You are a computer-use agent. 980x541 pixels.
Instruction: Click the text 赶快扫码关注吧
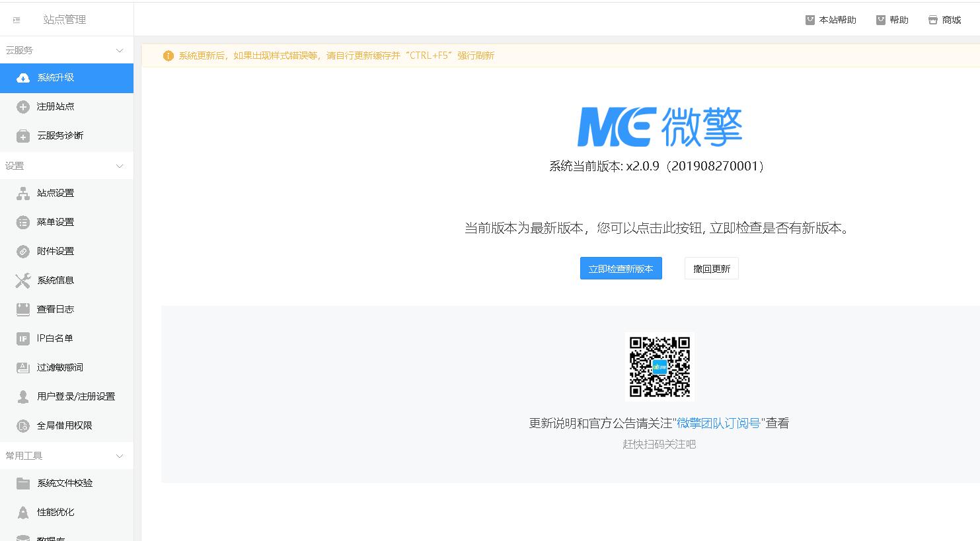660,445
